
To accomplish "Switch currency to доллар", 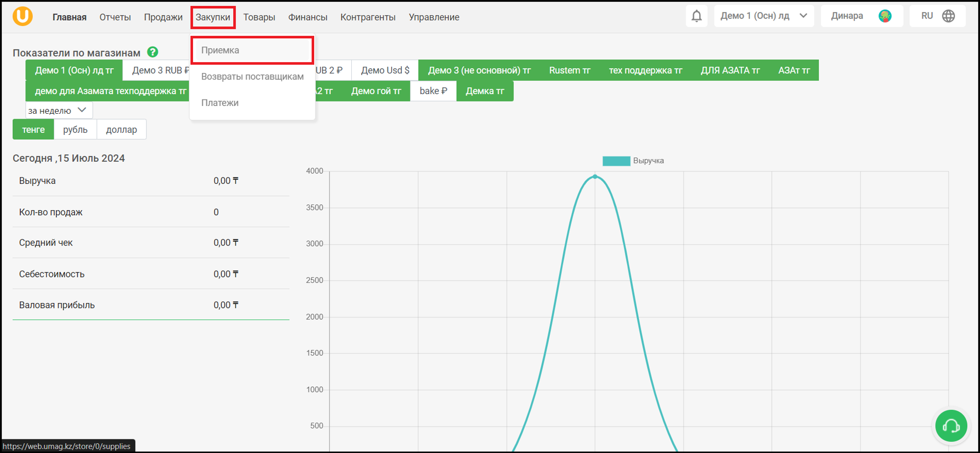I will (122, 129).
